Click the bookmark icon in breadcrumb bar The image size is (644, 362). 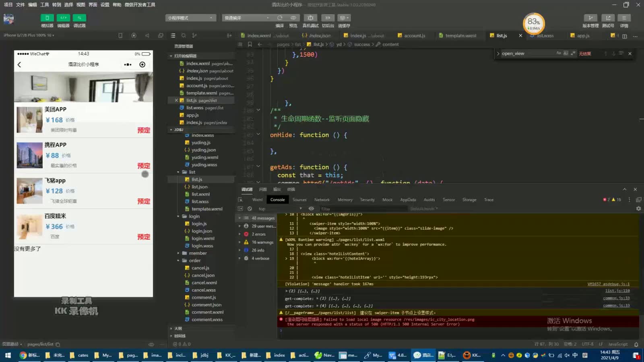(x=250, y=44)
